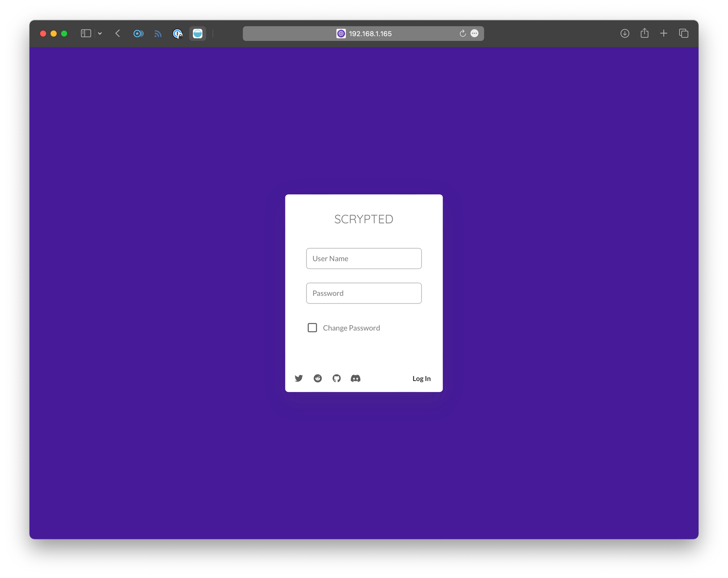The width and height of the screenshot is (728, 578).
Task: Expand the sidebar tab group dropdown arrow
Action: (100, 33)
